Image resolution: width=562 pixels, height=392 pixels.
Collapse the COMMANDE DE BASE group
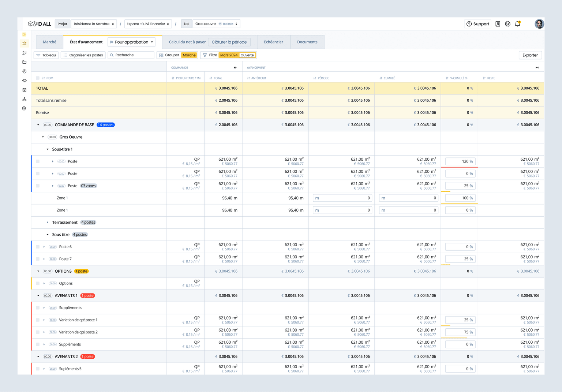[x=38, y=124]
